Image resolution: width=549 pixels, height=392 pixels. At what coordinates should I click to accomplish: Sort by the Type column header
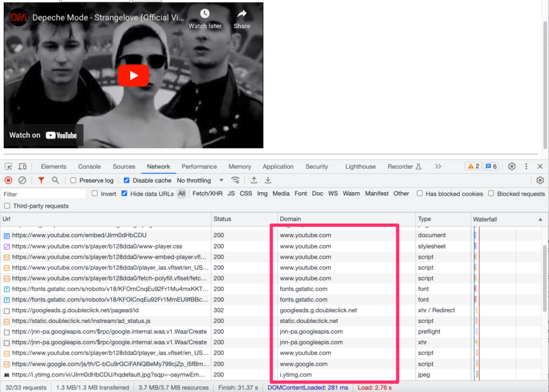[443, 219]
